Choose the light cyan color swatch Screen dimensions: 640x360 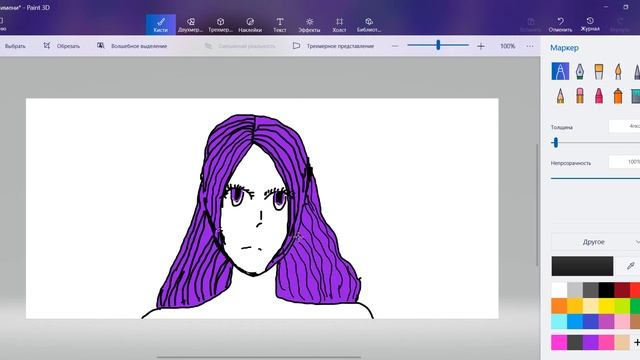tap(559, 321)
